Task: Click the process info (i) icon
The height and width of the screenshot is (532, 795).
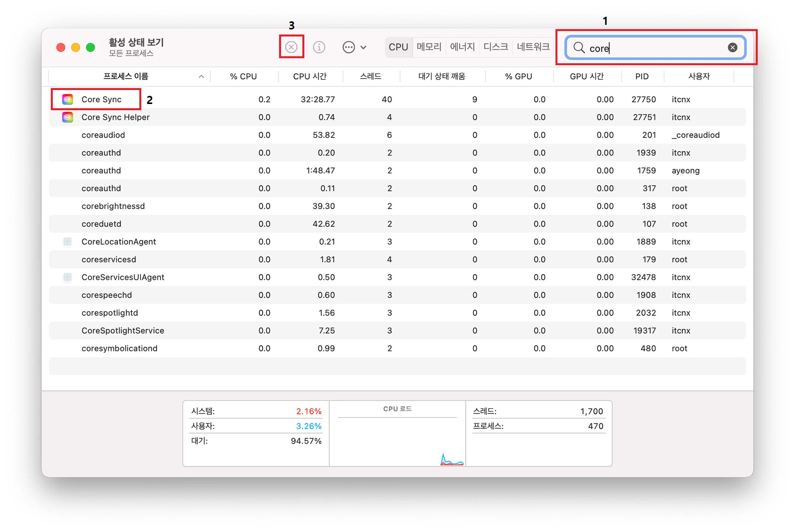Action: [319, 47]
